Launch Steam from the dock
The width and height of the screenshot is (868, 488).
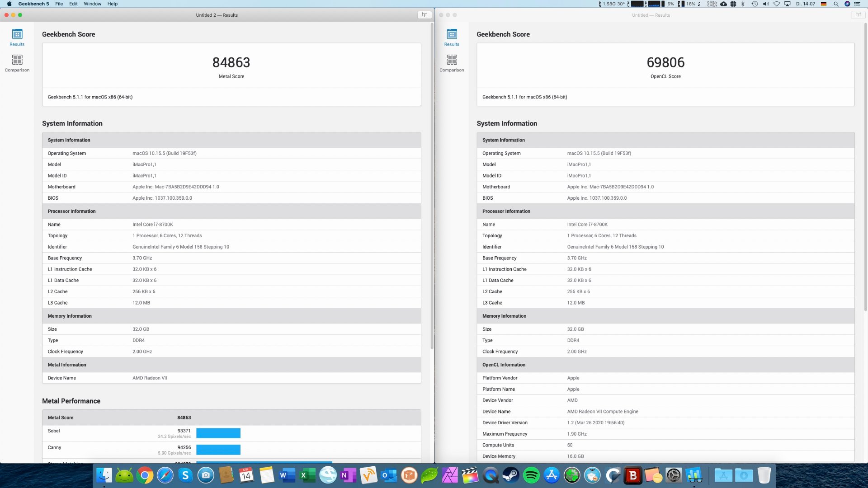pos(511,475)
